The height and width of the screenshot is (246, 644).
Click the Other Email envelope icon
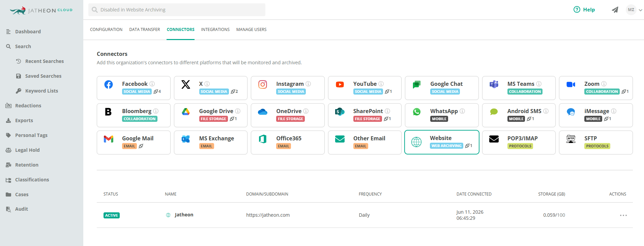(x=340, y=139)
